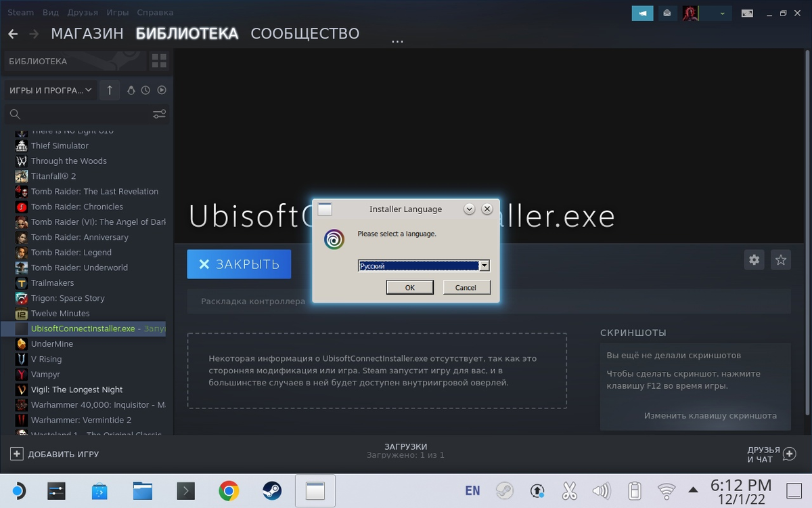
Task: Click Изменить клавишу скриншота button
Action: tap(710, 416)
